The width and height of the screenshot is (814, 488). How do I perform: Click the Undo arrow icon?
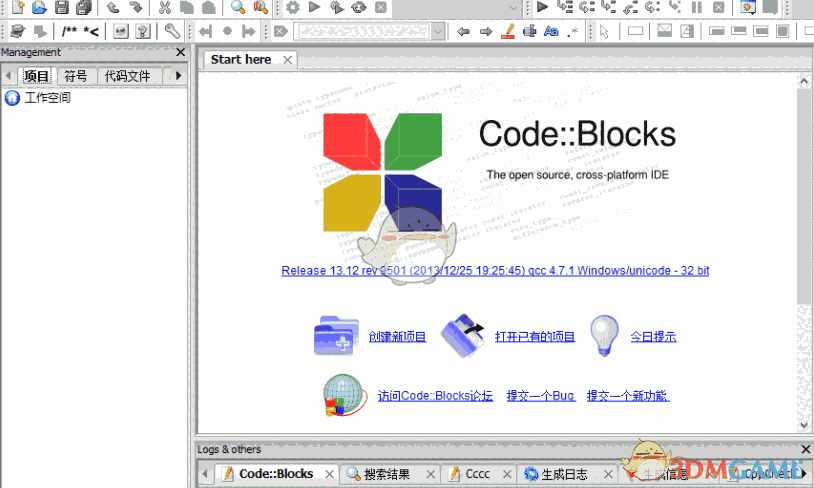click(113, 7)
